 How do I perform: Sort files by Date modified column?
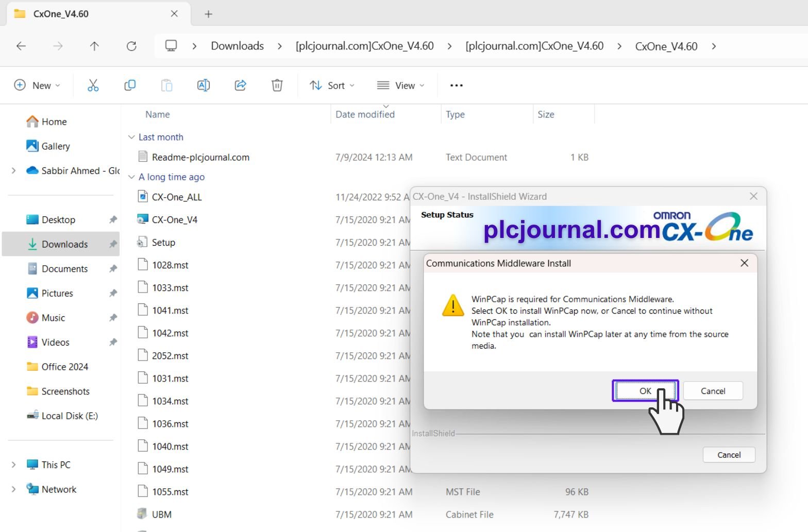[365, 114]
